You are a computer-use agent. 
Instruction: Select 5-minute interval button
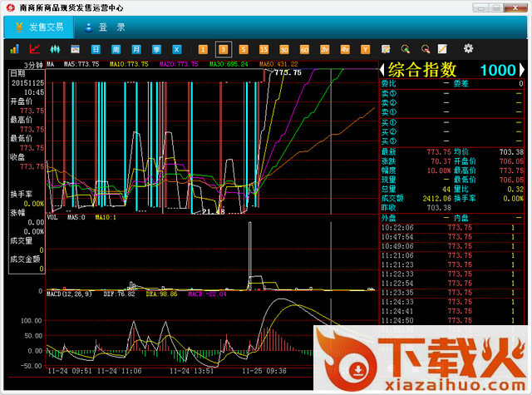coord(244,50)
